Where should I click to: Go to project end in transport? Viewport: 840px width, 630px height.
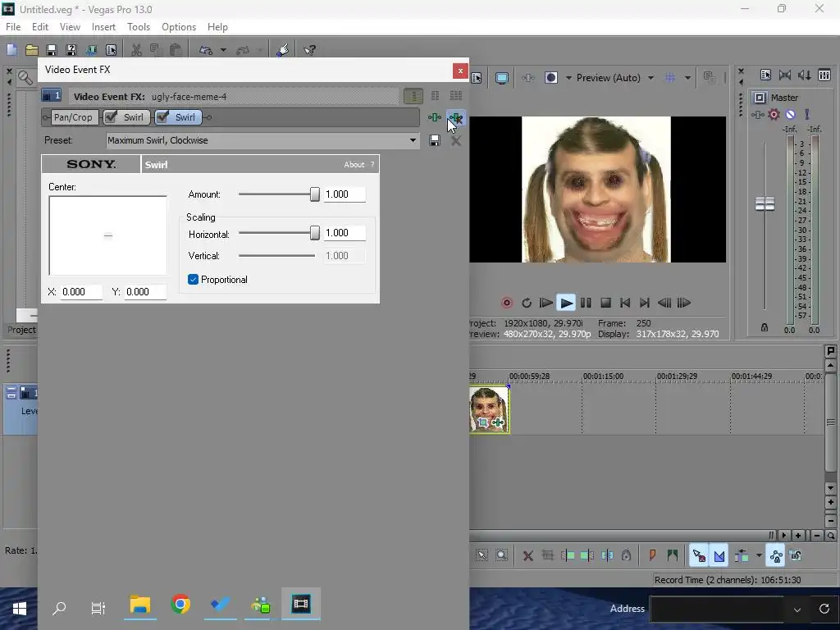tap(645, 303)
